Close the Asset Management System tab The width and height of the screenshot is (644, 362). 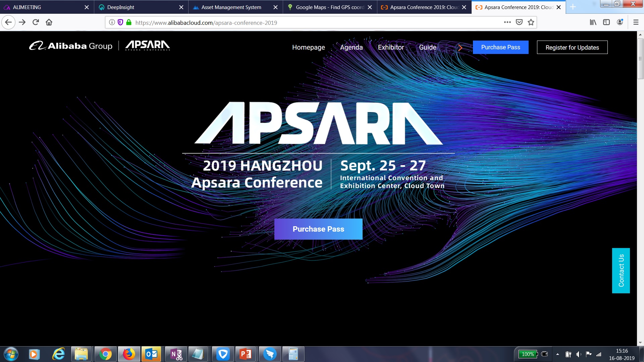275,7
